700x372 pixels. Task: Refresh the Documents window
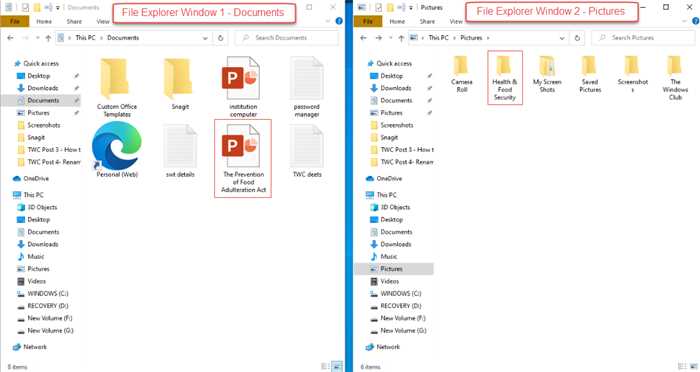coord(221,38)
